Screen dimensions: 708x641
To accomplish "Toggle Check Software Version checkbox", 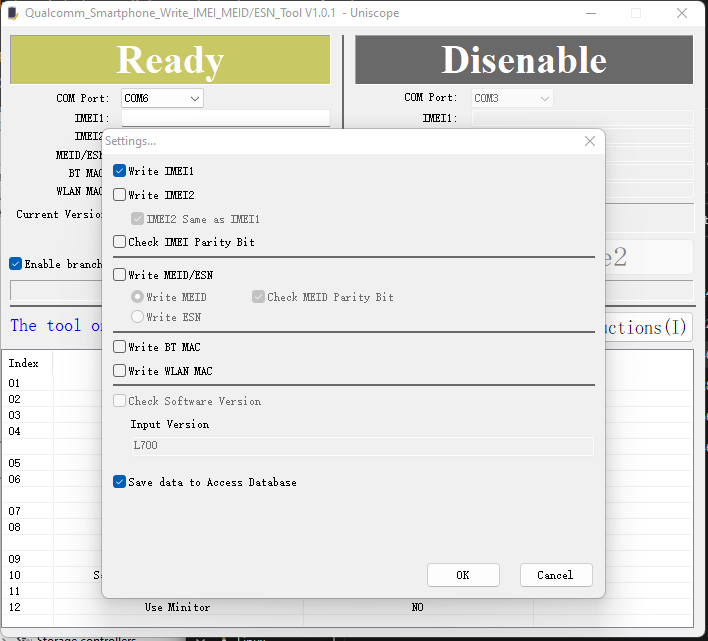I will coord(119,401).
